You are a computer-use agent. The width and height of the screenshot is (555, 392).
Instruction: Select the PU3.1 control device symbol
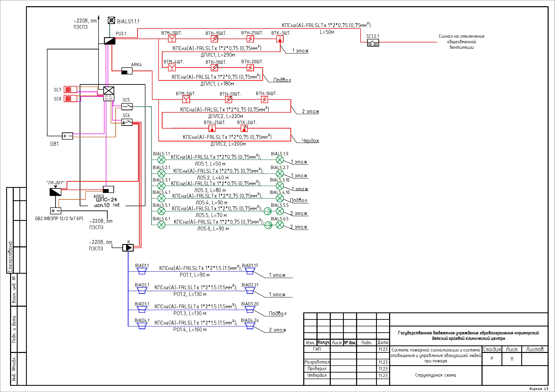click(x=110, y=41)
